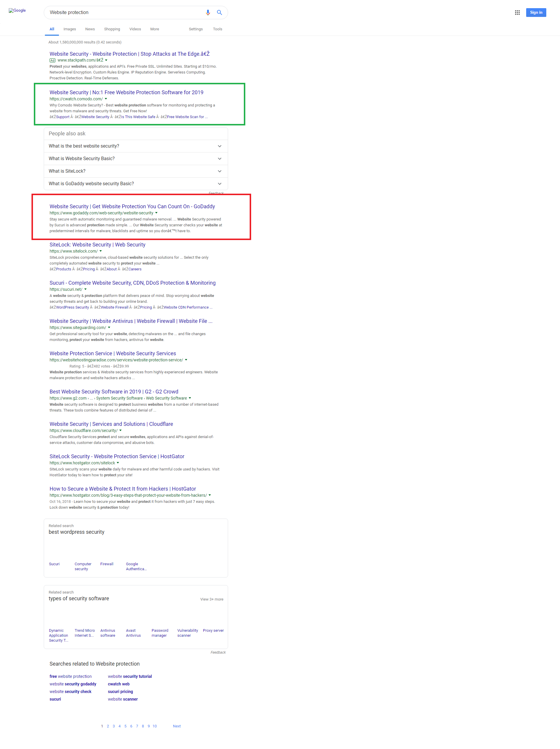The width and height of the screenshot is (560, 749).
Task: Open dropdown arrow next to cwatch.comodo.com URL
Action: pos(106,99)
